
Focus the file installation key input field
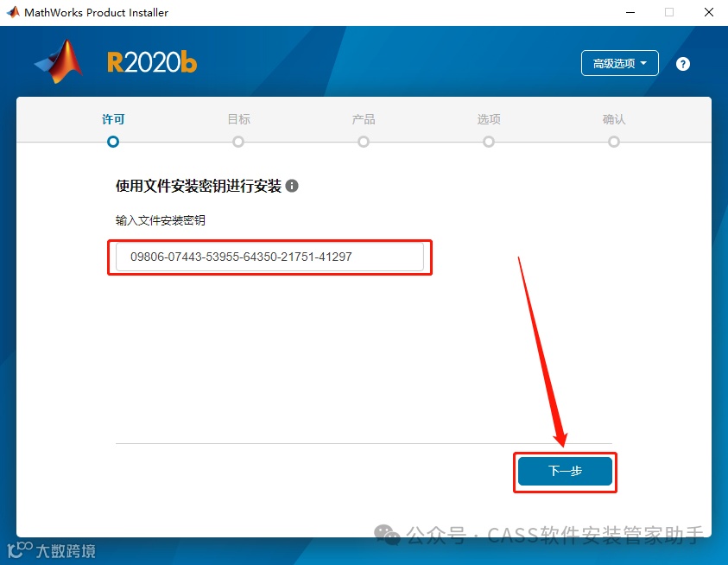point(269,257)
